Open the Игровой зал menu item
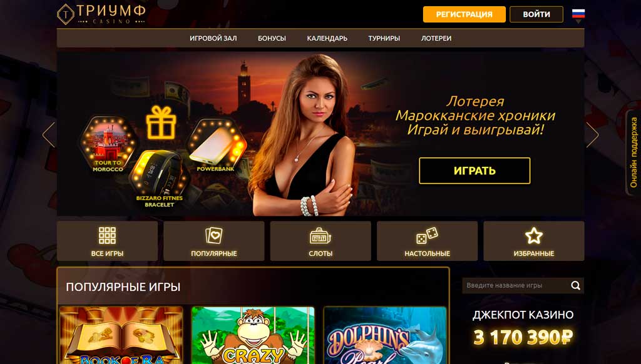The height and width of the screenshot is (364, 641). [x=213, y=38]
